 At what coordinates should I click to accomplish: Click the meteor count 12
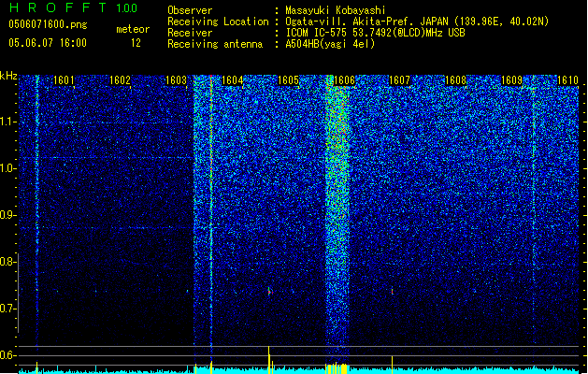(x=136, y=43)
